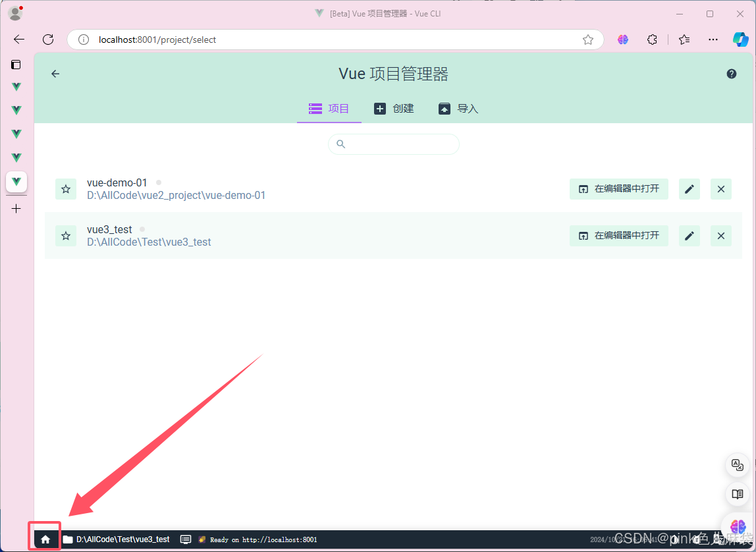Image resolution: width=756 pixels, height=552 pixels.
Task: Select the vue-demo-01 project name
Action: (x=117, y=182)
